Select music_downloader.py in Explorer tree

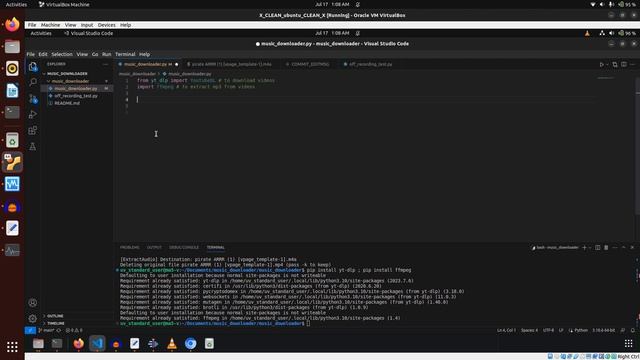tap(76, 89)
